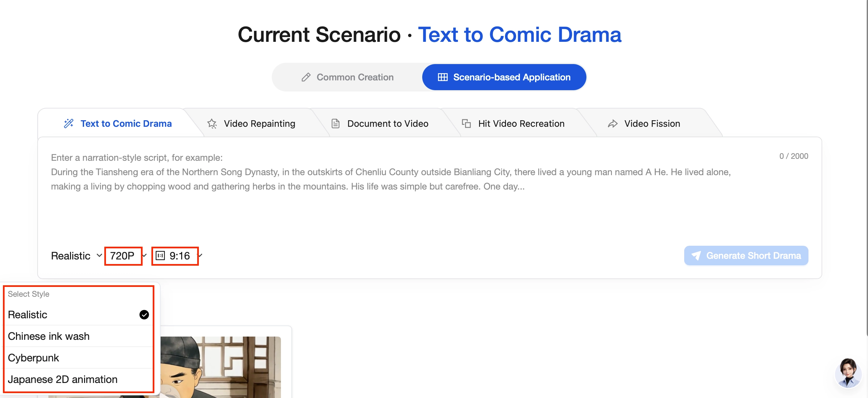Choose Chinese ink wash style

coord(78,336)
